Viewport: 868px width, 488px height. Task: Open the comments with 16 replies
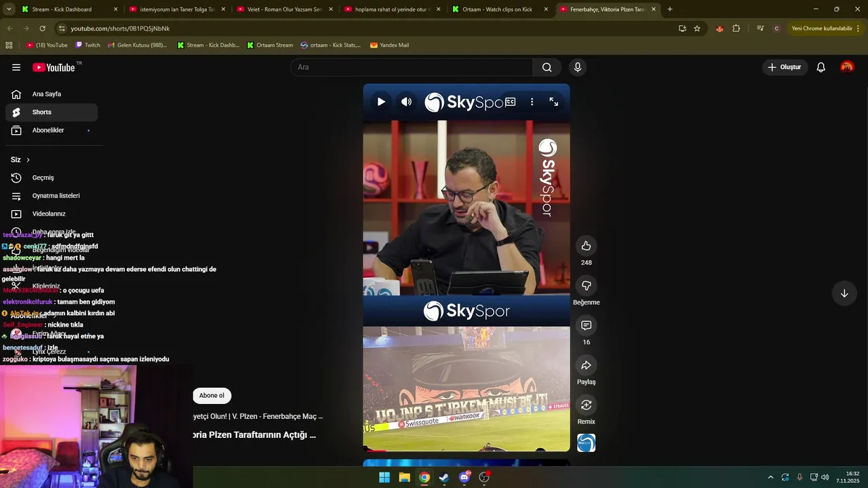(x=586, y=325)
